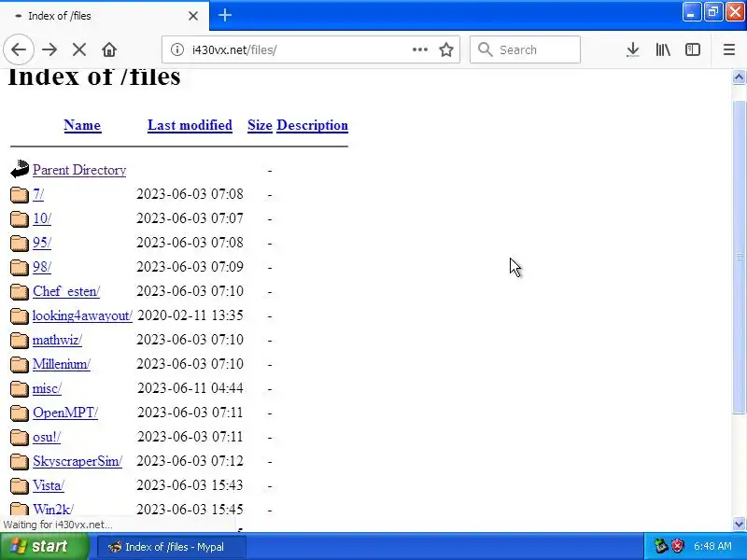Click the folder icon beside OpenMPT/
The width and height of the screenshot is (747, 560).
19,413
